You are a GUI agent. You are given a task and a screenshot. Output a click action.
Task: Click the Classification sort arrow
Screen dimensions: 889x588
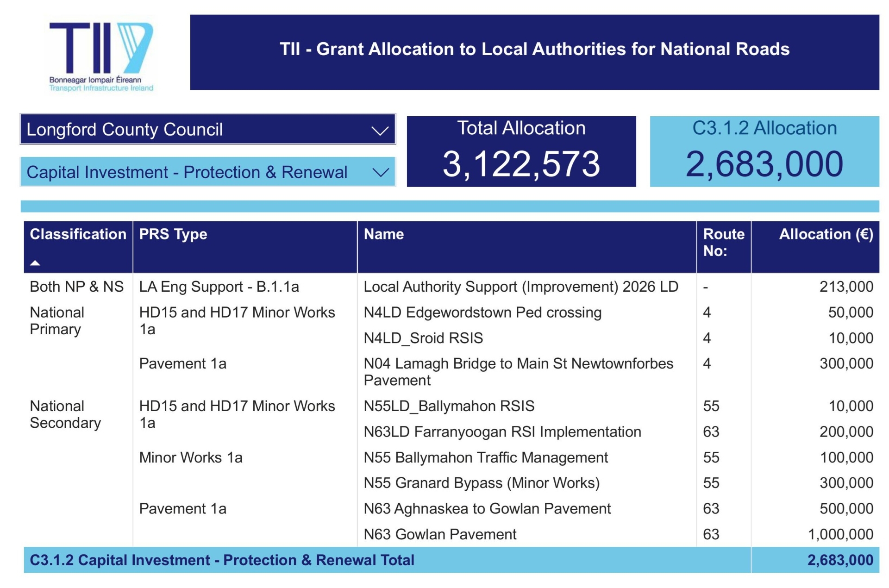coord(35,263)
